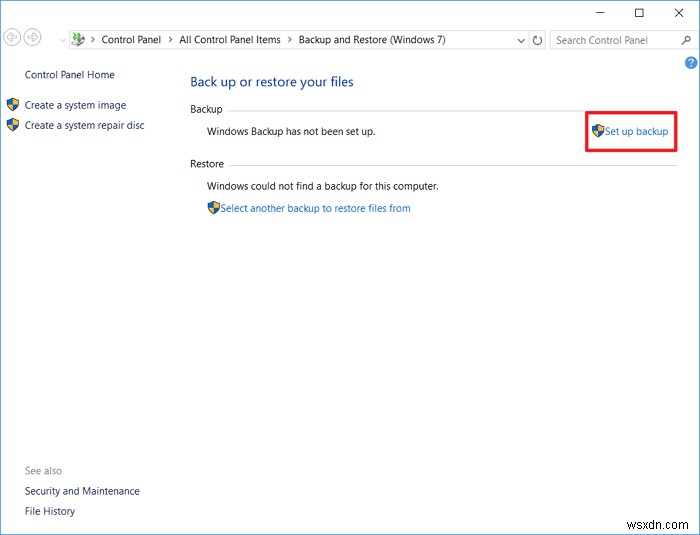700x535 pixels.
Task: Select Control Panel breadcrumb
Action: click(x=131, y=40)
